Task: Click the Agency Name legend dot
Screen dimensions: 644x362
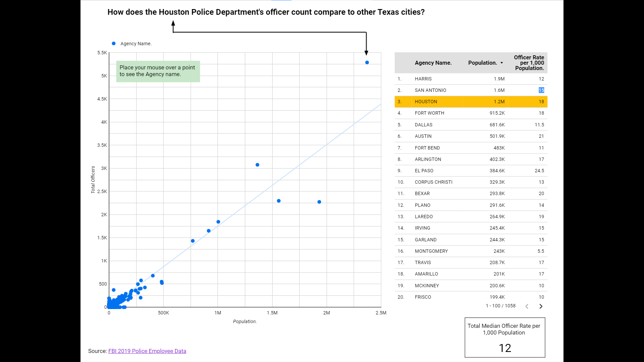Action: pos(114,44)
